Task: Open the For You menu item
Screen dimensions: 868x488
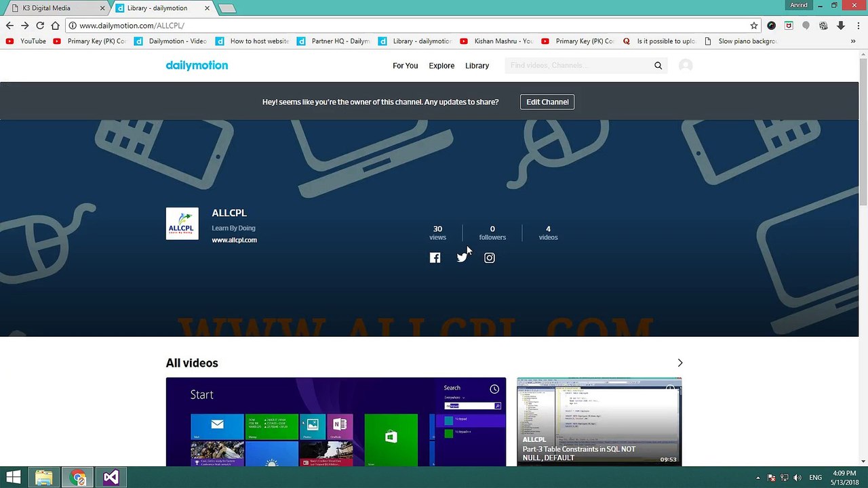Action: [x=405, y=66]
